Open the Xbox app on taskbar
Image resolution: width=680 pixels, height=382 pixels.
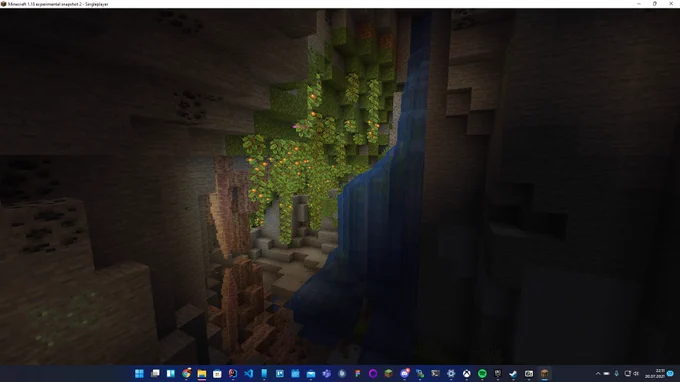click(467, 373)
